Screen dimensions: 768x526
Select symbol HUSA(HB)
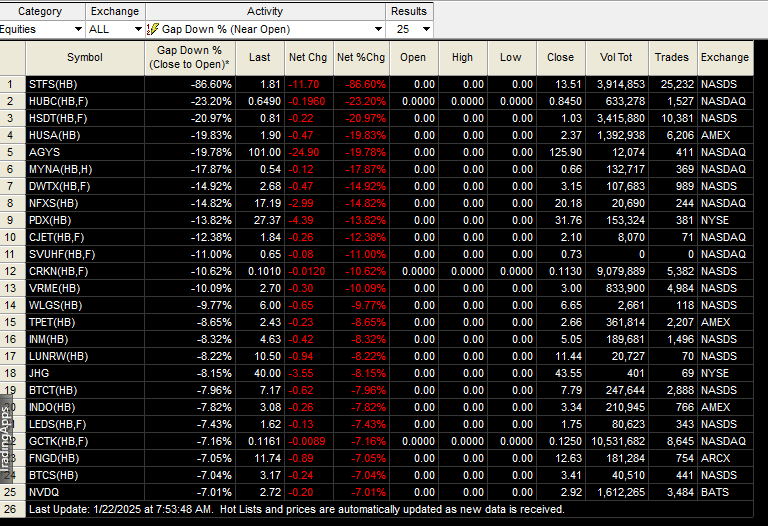54,135
